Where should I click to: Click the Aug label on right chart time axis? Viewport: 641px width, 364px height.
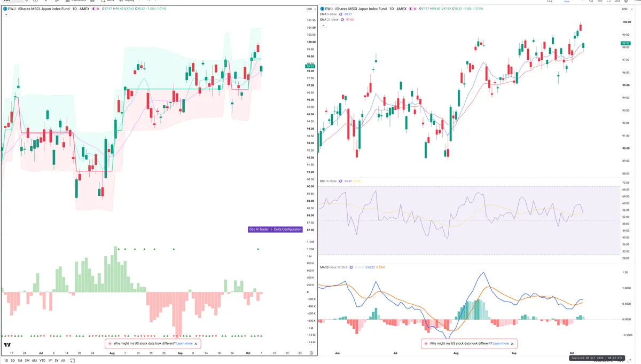point(456,353)
